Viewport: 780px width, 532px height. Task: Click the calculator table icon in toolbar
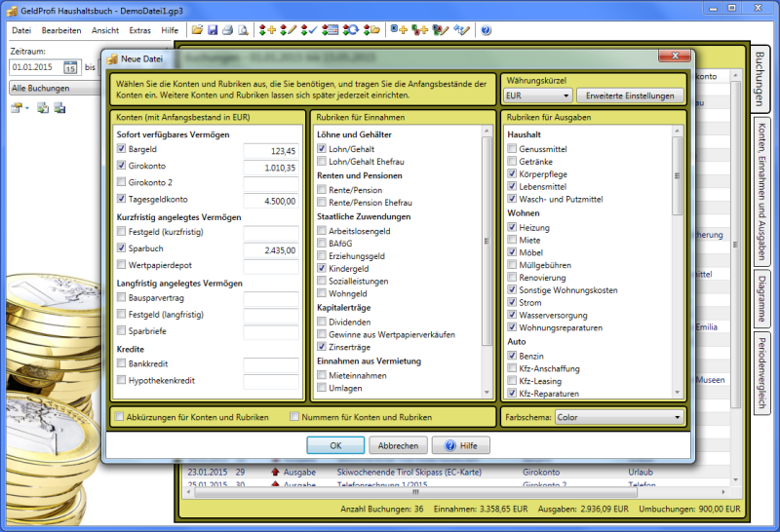pyautogui.click(x=331, y=30)
